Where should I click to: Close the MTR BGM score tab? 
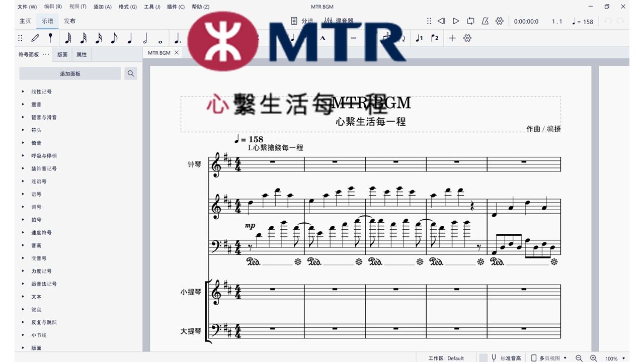(176, 53)
